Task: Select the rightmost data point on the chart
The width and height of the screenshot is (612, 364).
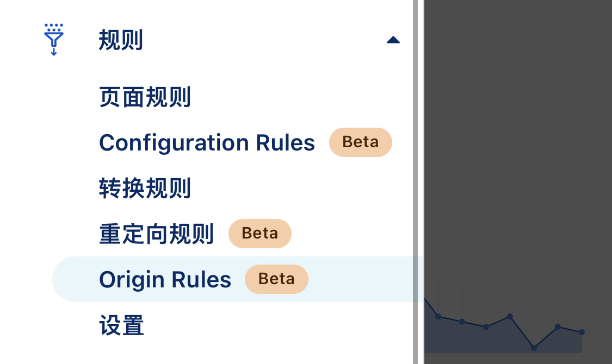Action: point(582,332)
